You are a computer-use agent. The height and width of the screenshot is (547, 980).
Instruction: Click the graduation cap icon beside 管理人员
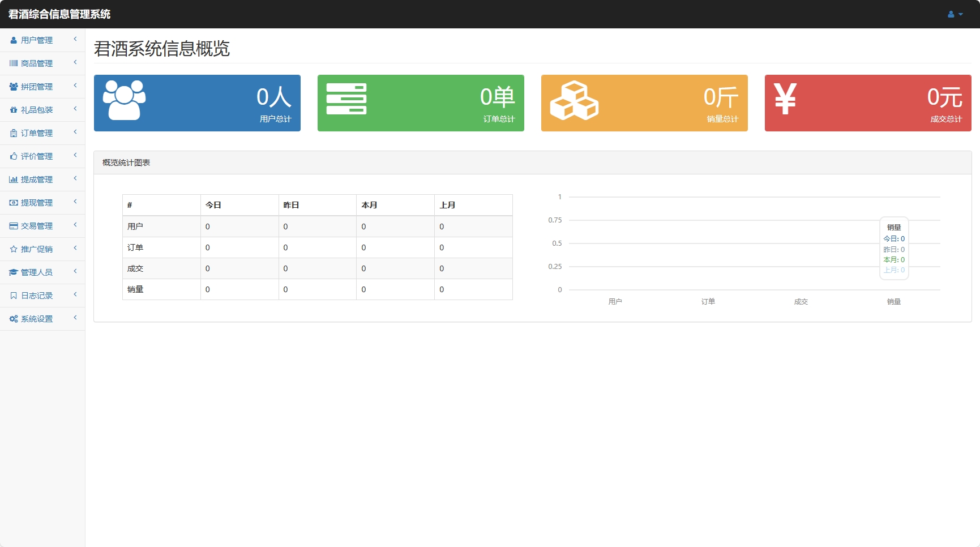tap(14, 272)
